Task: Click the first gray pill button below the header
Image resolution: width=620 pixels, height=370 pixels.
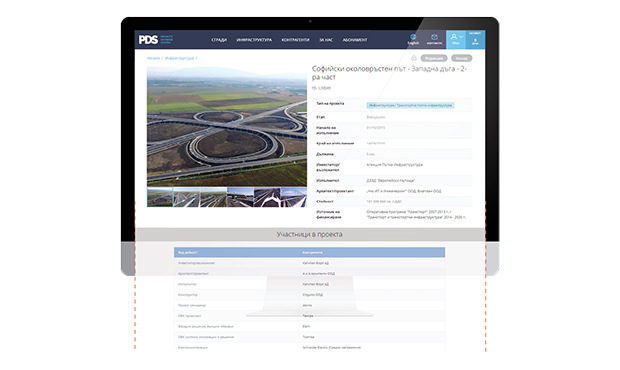Action: pos(434,58)
